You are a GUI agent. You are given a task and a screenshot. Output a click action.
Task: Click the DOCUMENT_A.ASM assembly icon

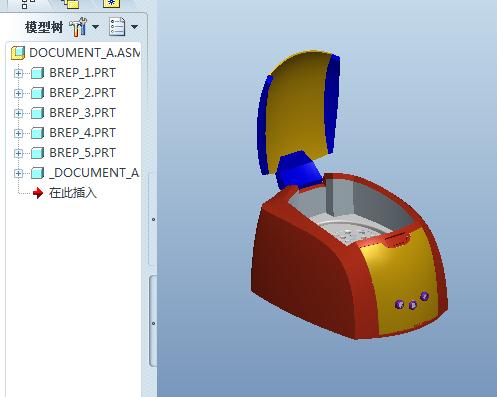18,53
